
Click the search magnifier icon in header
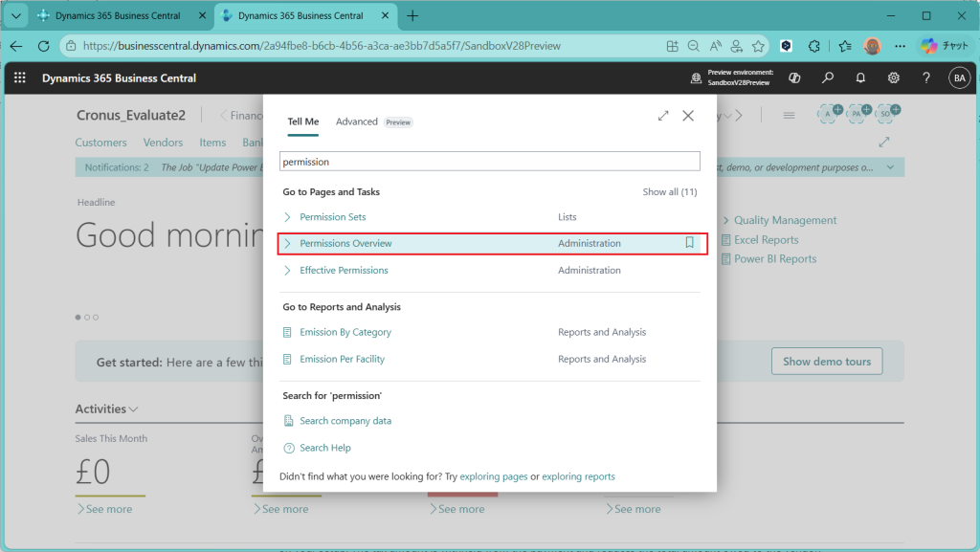(x=828, y=78)
